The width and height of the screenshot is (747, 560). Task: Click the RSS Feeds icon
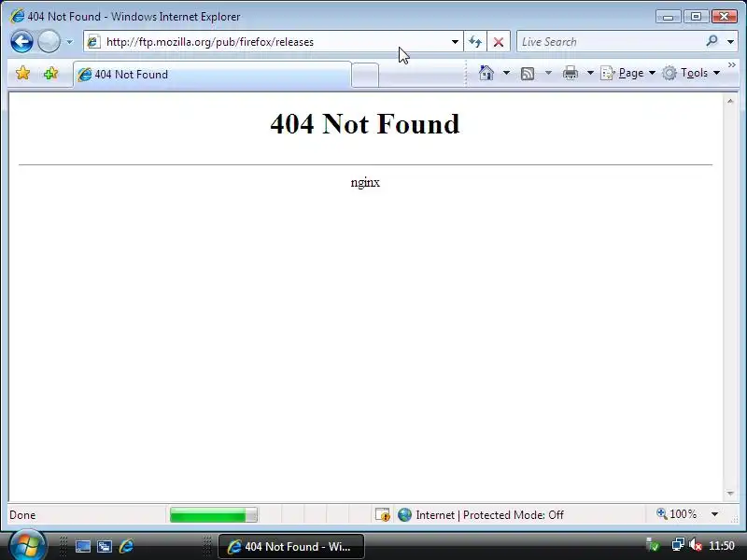(x=528, y=73)
